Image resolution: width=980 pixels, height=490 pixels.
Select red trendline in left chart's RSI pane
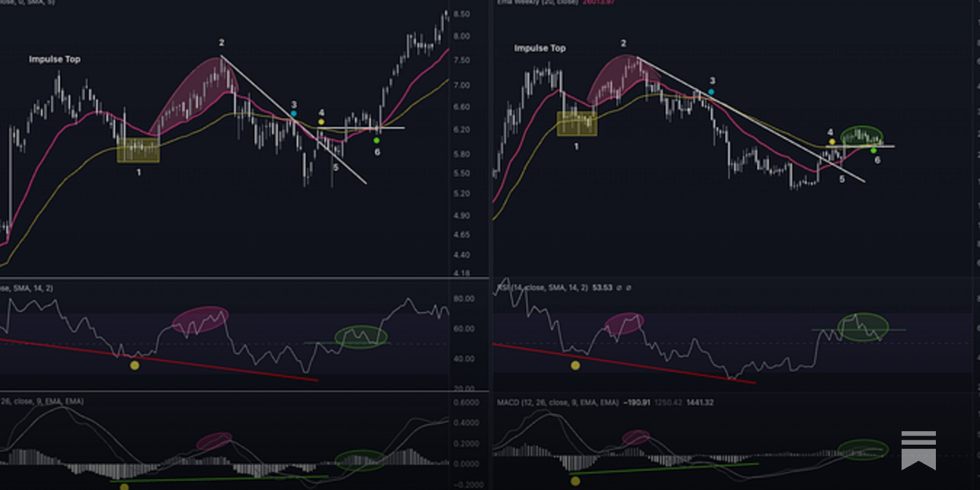pyautogui.click(x=159, y=360)
